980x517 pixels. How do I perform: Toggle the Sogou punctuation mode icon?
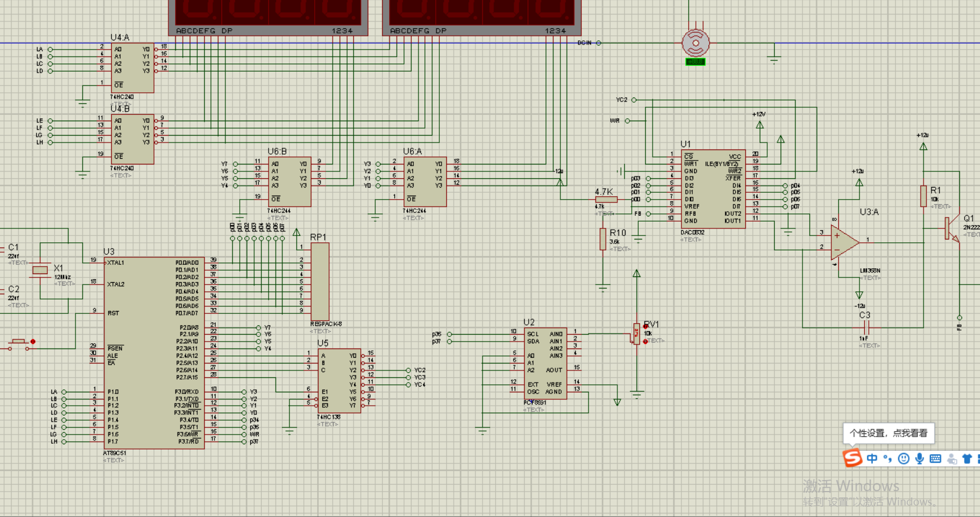(x=888, y=459)
